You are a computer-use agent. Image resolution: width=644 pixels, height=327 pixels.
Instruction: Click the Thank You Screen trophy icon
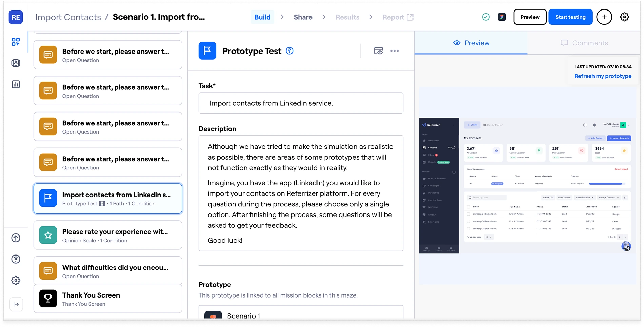pos(48,299)
